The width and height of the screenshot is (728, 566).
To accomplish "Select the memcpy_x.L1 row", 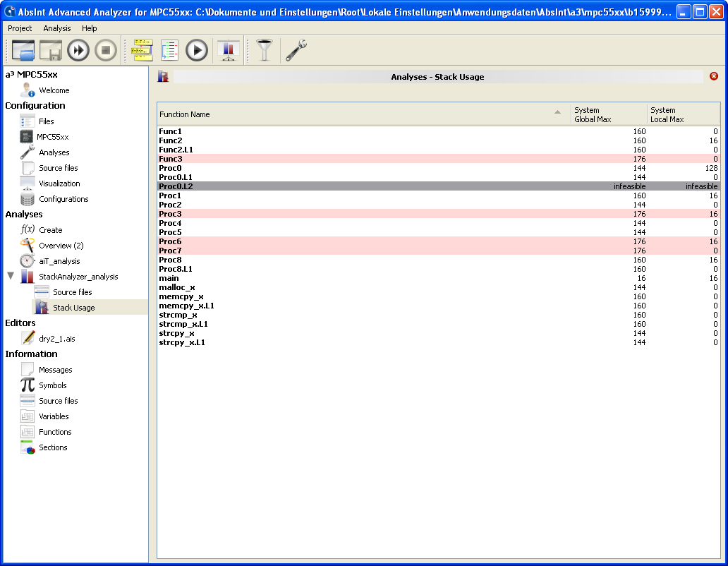I will 439,306.
